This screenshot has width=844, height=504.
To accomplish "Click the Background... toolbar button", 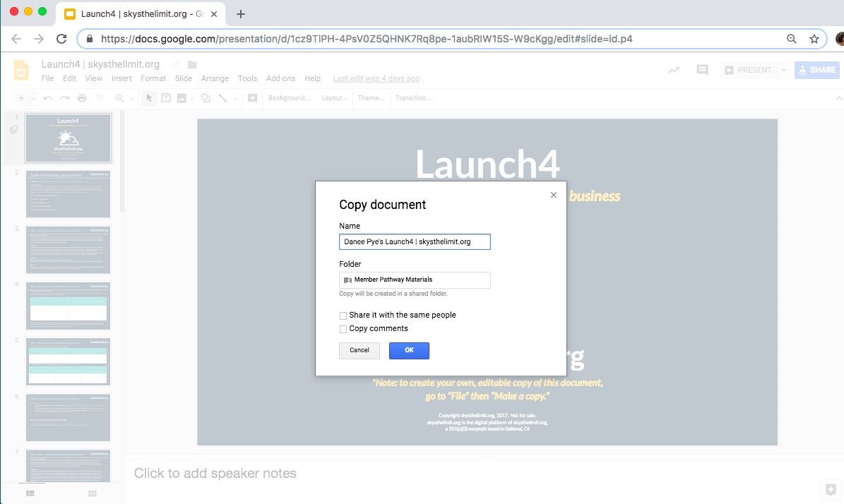I will 289,98.
